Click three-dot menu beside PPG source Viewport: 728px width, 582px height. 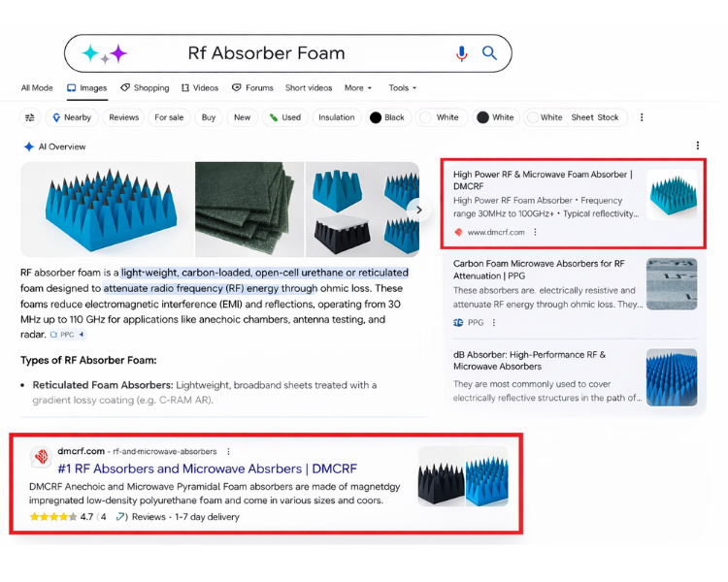(x=493, y=323)
